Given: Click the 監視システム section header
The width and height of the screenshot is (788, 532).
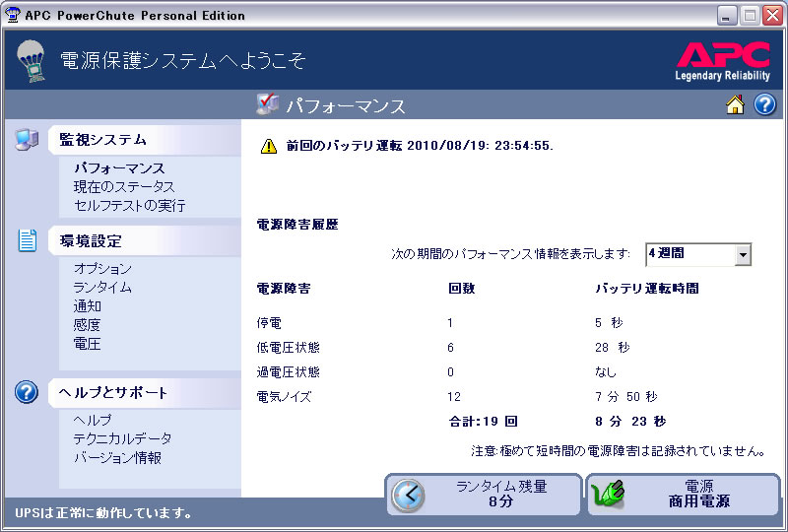Looking at the screenshot, I should 145,140.
